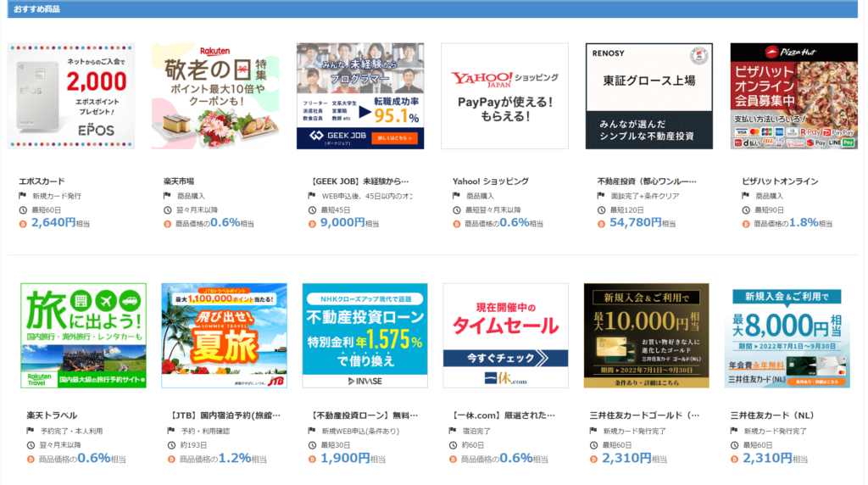Click the flag icon beside 予約完了・本人利用
Image resolution: width=868 pixels, height=485 pixels.
(x=31, y=431)
